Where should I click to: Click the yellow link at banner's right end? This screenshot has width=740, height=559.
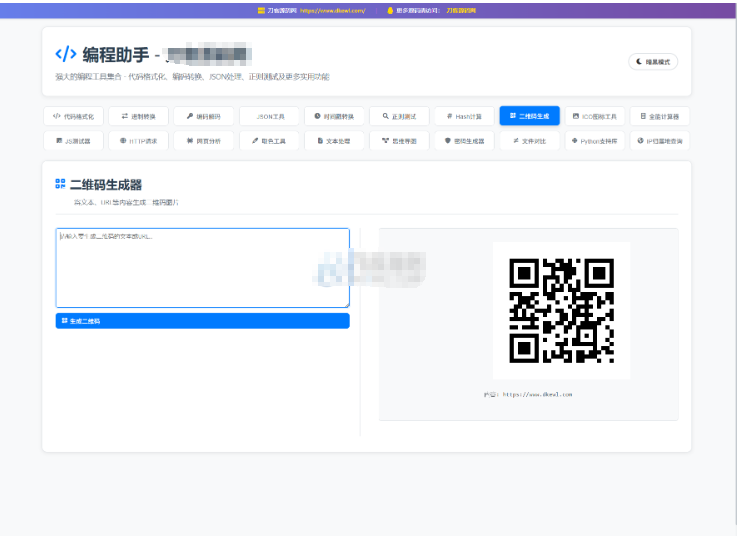pos(461,10)
